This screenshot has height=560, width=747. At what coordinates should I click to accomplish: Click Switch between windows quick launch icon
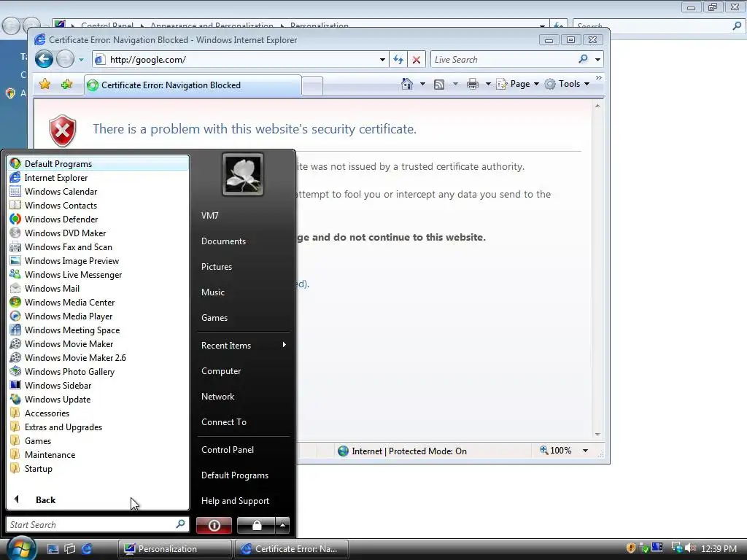(69, 549)
